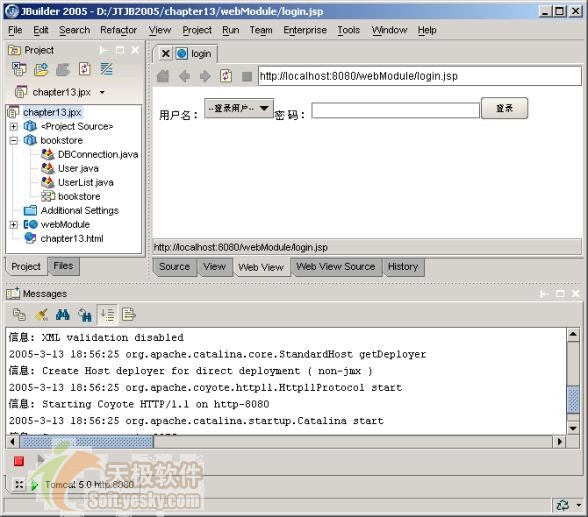Open the user name dropdown list
The width and height of the screenshot is (588, 517).
(239, 108)
